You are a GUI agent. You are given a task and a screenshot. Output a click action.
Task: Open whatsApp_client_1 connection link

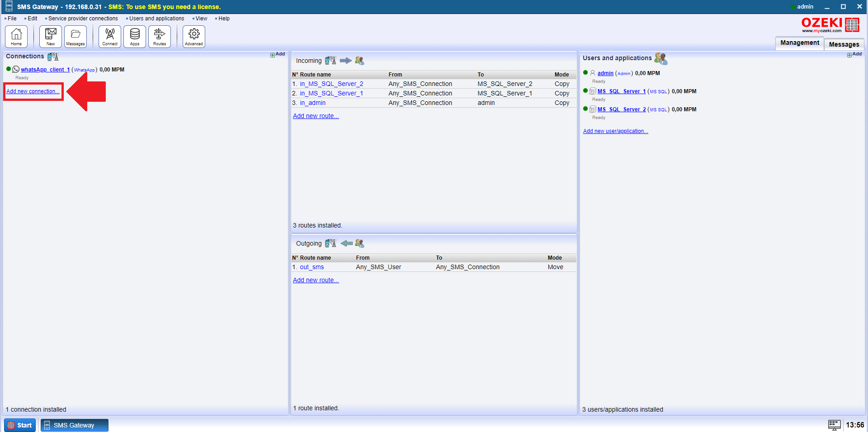[45, 70]
